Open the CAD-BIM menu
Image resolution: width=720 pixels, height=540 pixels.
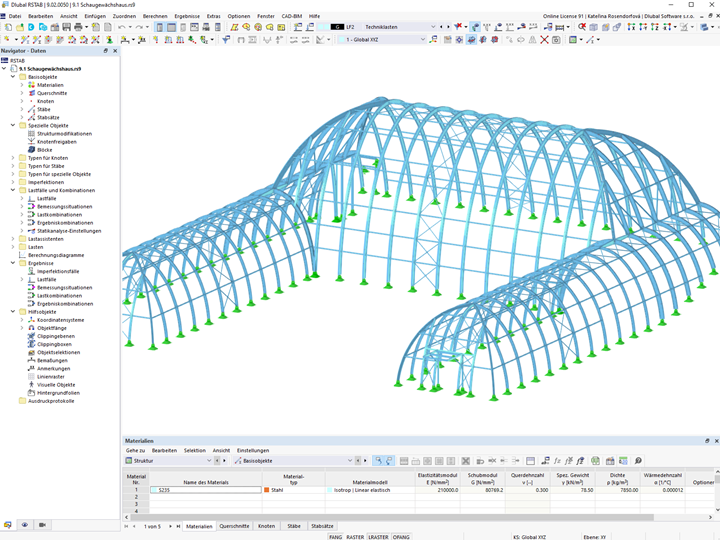[x=292, y=16]
